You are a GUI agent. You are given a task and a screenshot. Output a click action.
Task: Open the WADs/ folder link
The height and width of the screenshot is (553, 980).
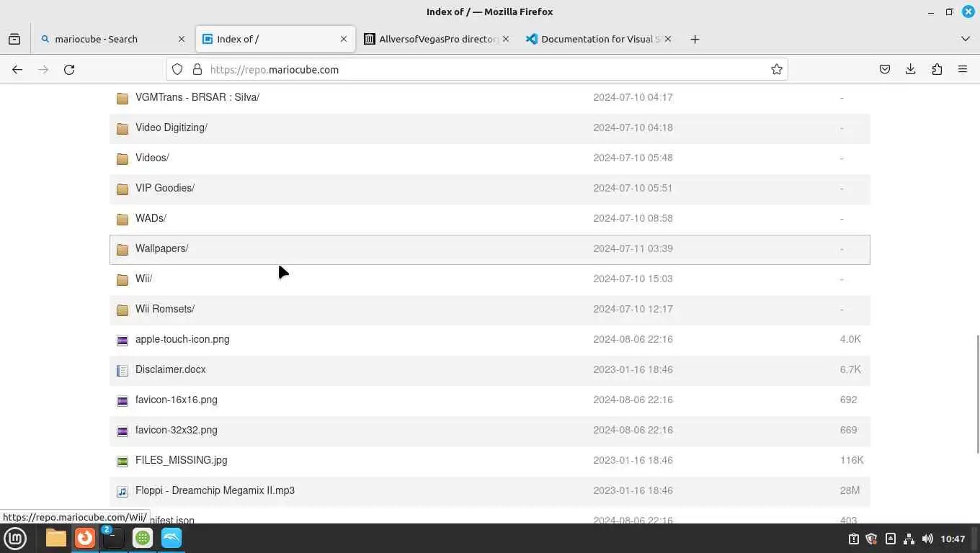click(151, 218)
